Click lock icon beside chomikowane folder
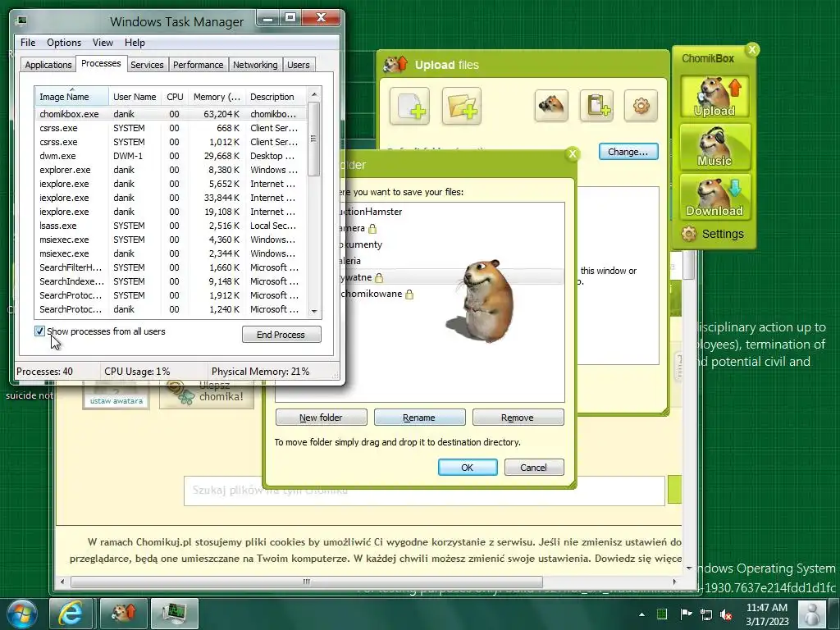This screenshot has height=630, width=840. pyautogui.click(x=409, y=294)
